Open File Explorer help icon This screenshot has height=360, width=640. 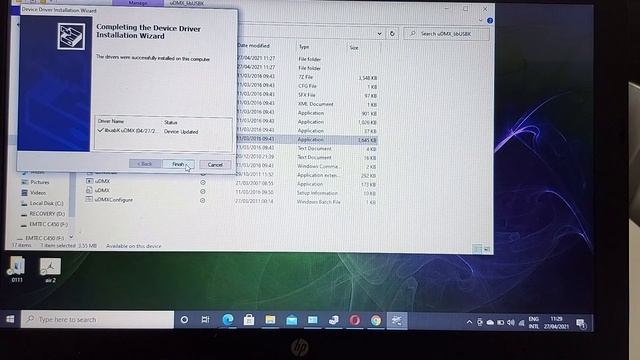pyautogui.click(x=490, y=20)
